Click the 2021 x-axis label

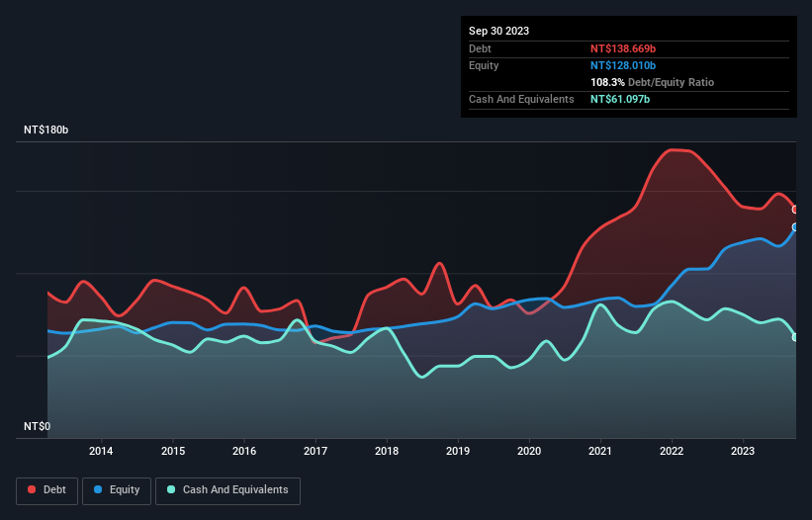point(600,451)
